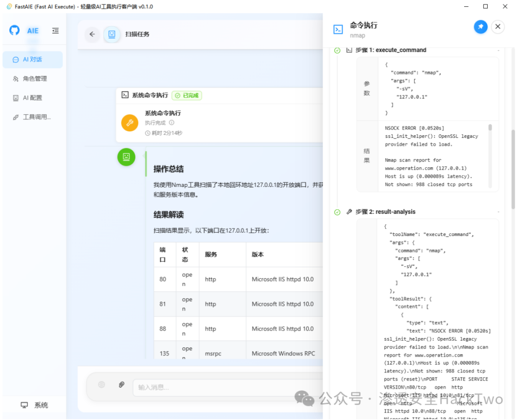
Task: Click the nmap subtitle under 命令执行
Action: 357,36
